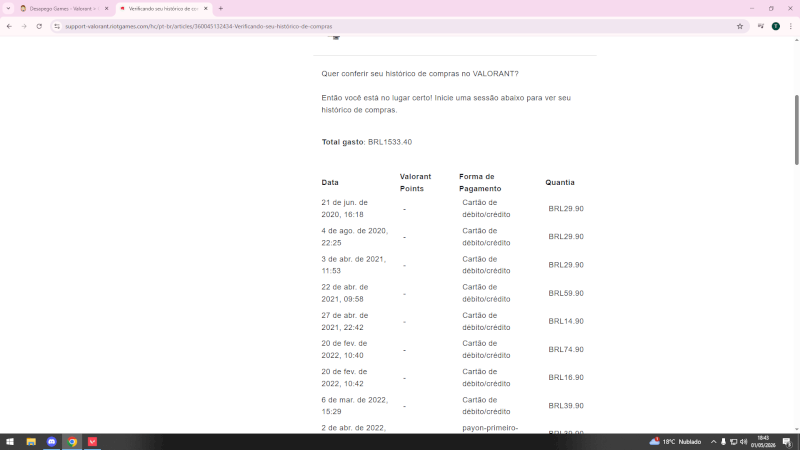This screenshot has height=450, width=800.
Task: Open the Windows Start menu
Action: [x=10, y=442]
